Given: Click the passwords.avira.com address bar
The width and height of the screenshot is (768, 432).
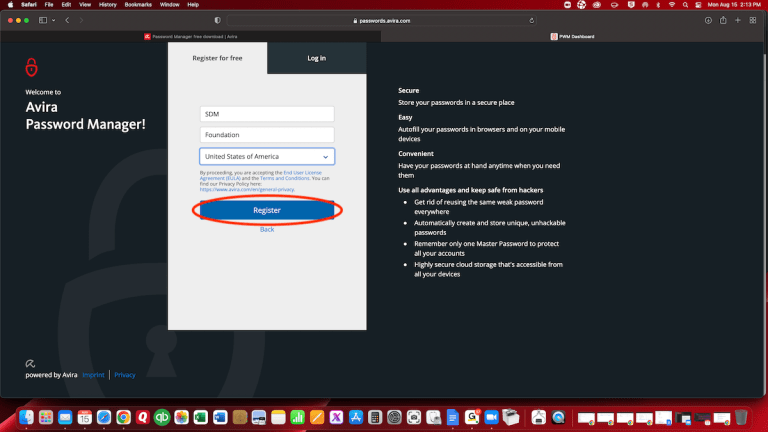Looking at the screenshot, I should [x=382, y=21].
